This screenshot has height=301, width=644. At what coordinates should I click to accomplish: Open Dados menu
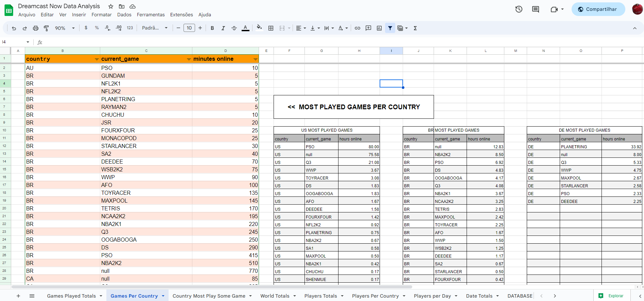(x=124, y=15)
